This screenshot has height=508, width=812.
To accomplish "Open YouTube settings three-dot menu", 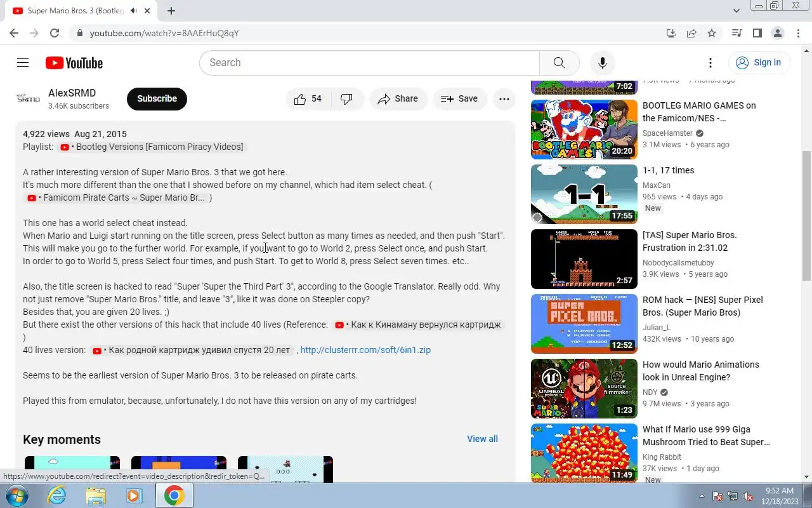I will click(x=710, y=63).
